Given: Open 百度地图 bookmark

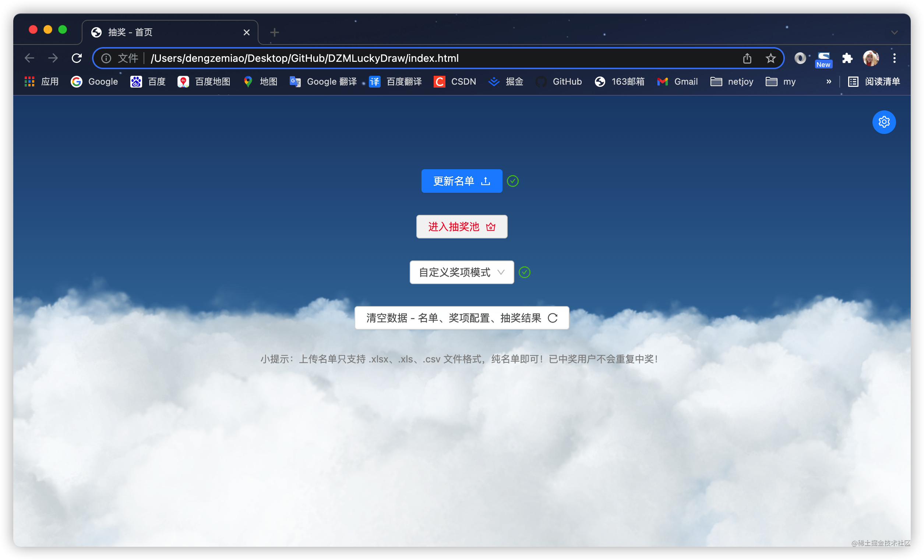Looking at the screenshot, I should point(204,81).
